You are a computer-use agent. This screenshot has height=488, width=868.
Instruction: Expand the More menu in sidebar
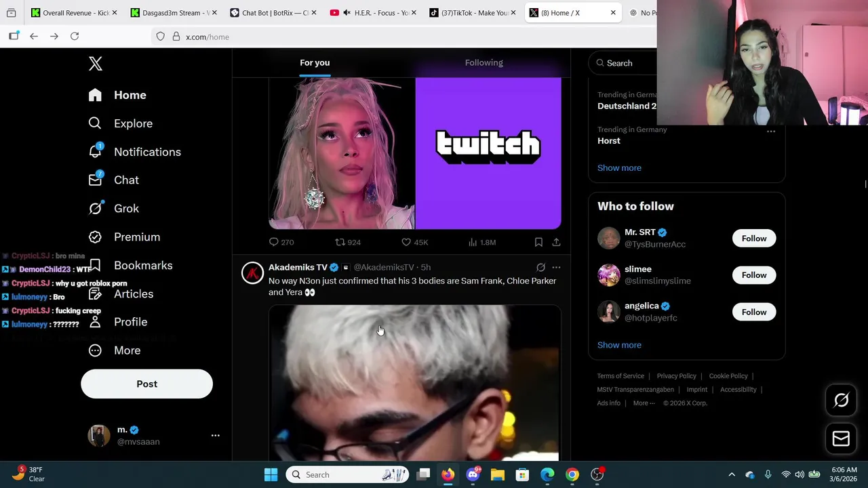tap(115, 350)
